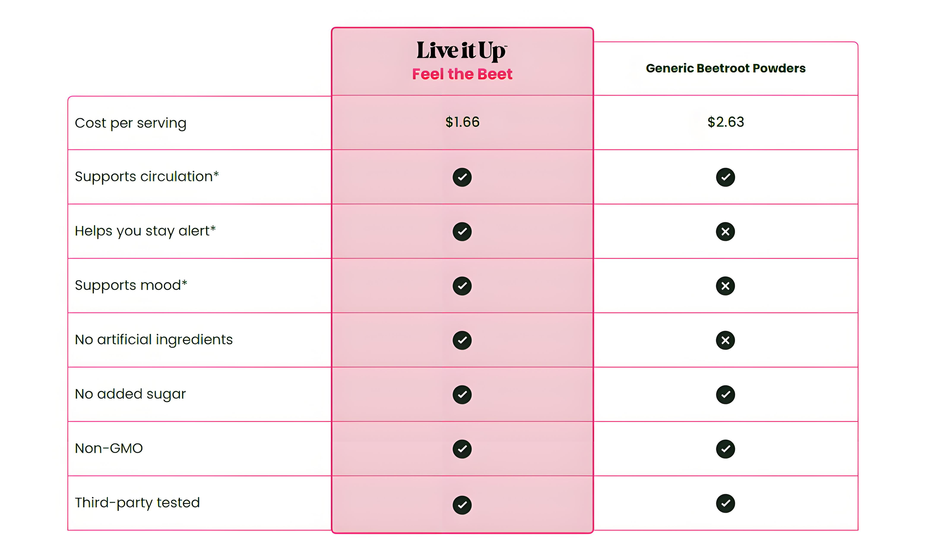Click Live it Up checkmark for No added sugar
944x560 pixels.
point(462,394)
